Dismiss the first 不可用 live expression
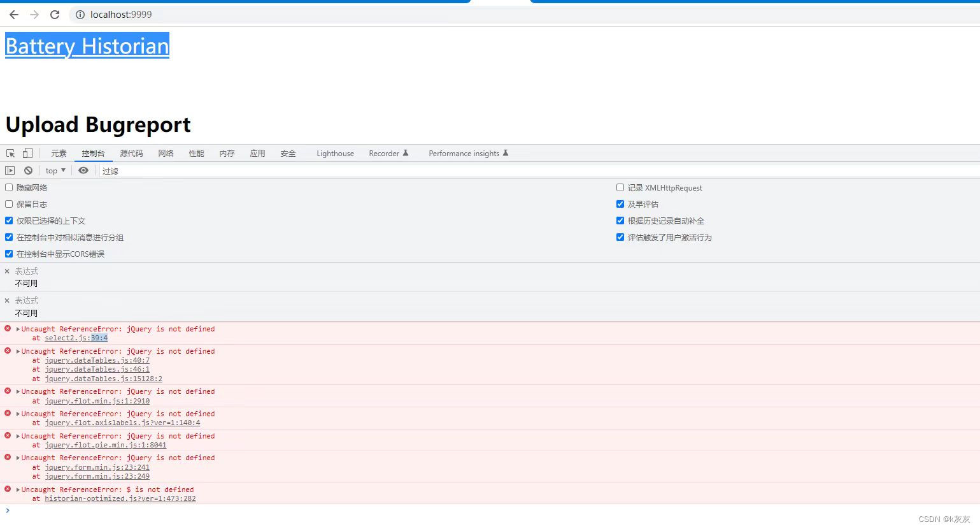This screenshot has width=980, height=529. [7, 271]
